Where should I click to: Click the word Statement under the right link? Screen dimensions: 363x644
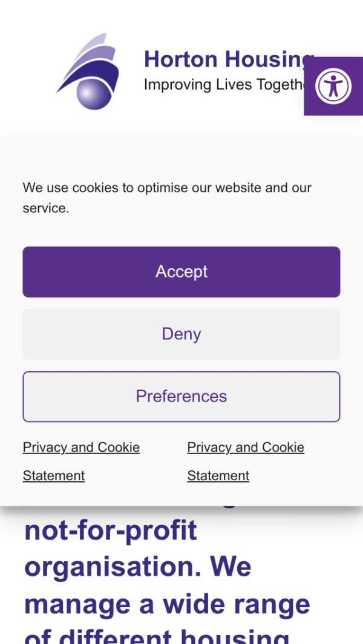218,476
